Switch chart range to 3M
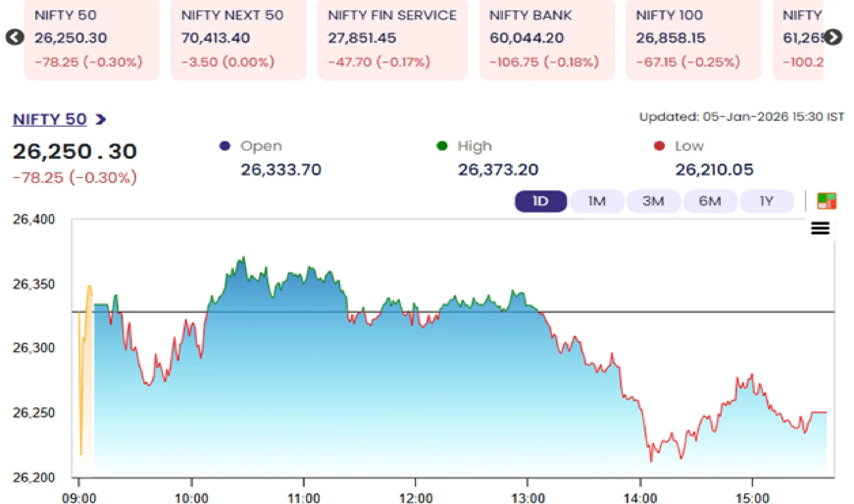The width and height of the screenshot is (854, 504). pyautogui.click(x=653, y=201)
